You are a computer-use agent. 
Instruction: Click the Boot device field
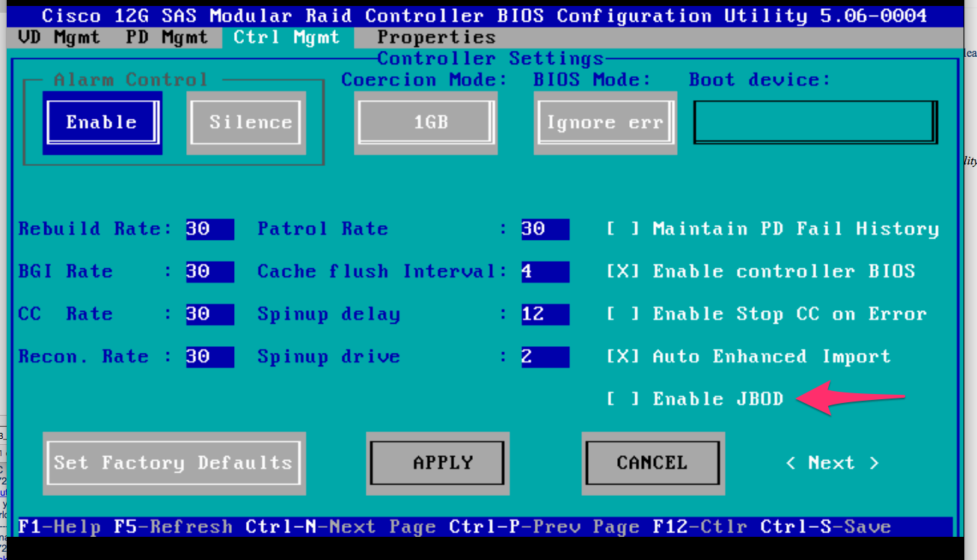pyautogui.click(x=815, y=122)
